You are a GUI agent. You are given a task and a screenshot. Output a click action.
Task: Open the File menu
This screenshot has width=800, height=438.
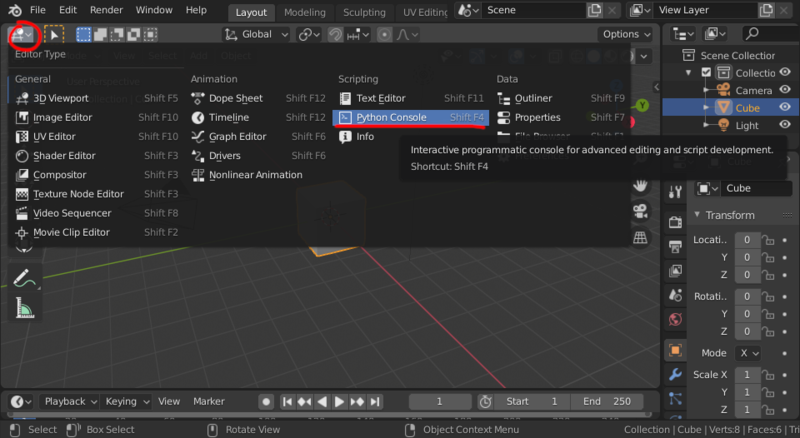[38, 10]
